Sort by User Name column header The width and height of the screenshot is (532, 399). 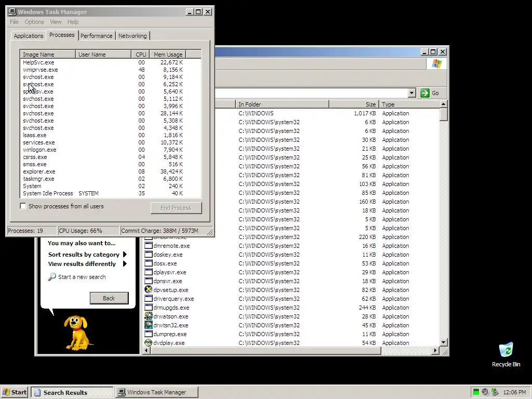(x=103, y=54)
